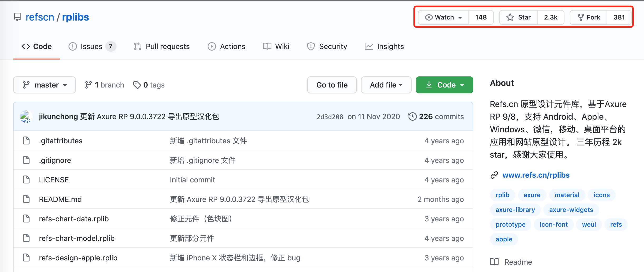This screenshot has height=272, width=644.
Task: Click the axure-library topic tag
Action: pos(515,210)
